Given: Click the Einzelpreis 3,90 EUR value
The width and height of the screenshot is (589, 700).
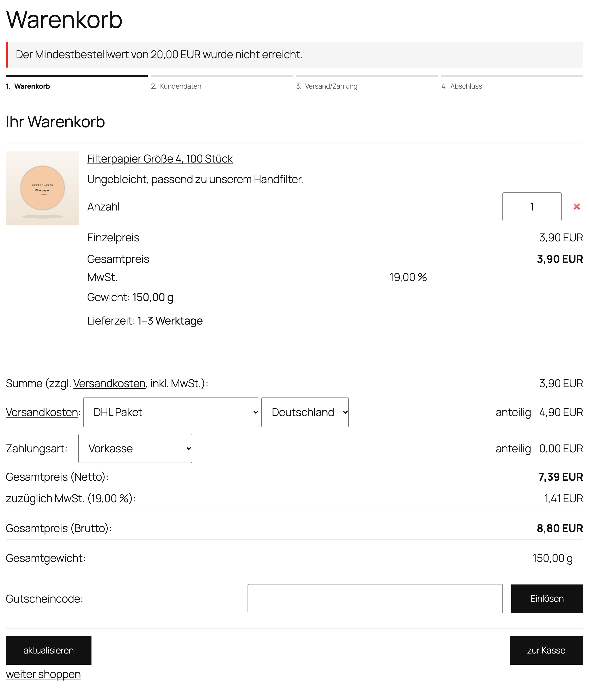Looking at the screenshot, I should tap(561, 238).
